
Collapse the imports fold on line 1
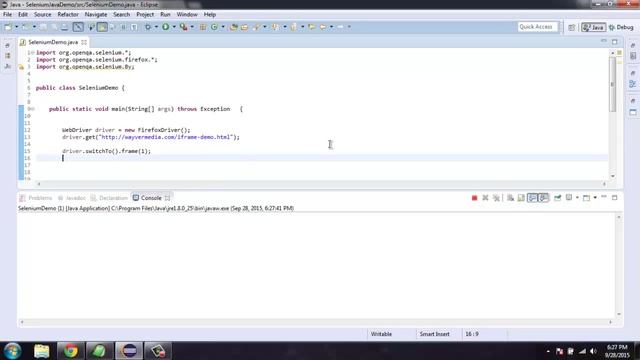click(x=33, y=53)
